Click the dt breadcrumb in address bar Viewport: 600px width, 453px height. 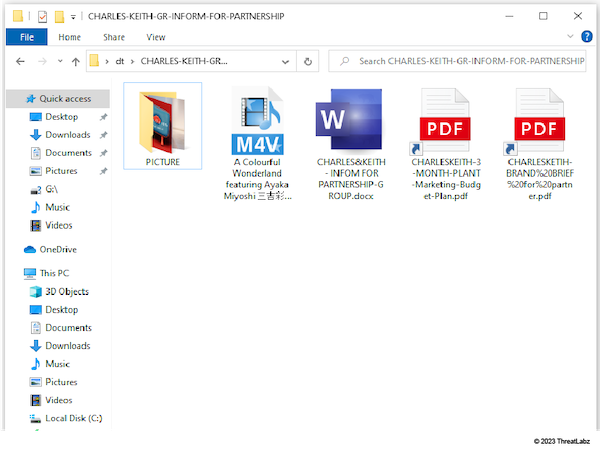(x=118, y=61)
